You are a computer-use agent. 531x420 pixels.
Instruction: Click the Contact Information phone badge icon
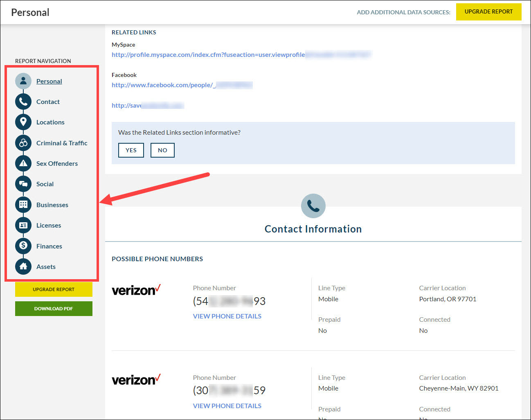point(313,205)
